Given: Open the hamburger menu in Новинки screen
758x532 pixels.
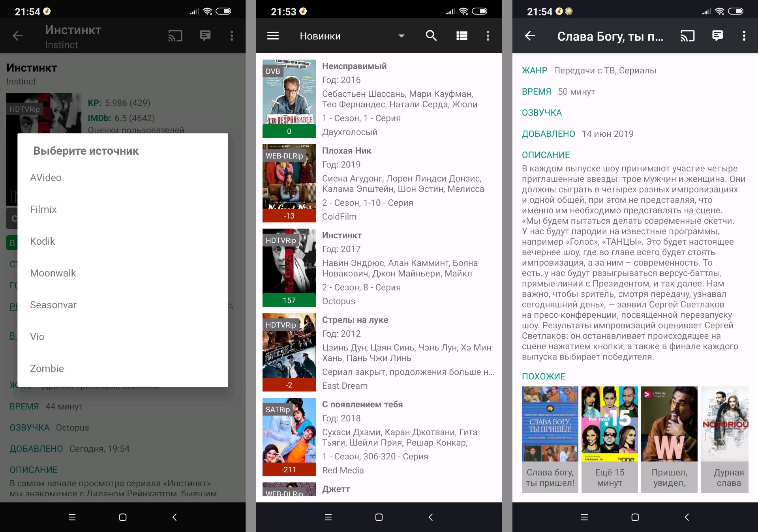Looking at the screenshot, I should click(x=273, y=36).
